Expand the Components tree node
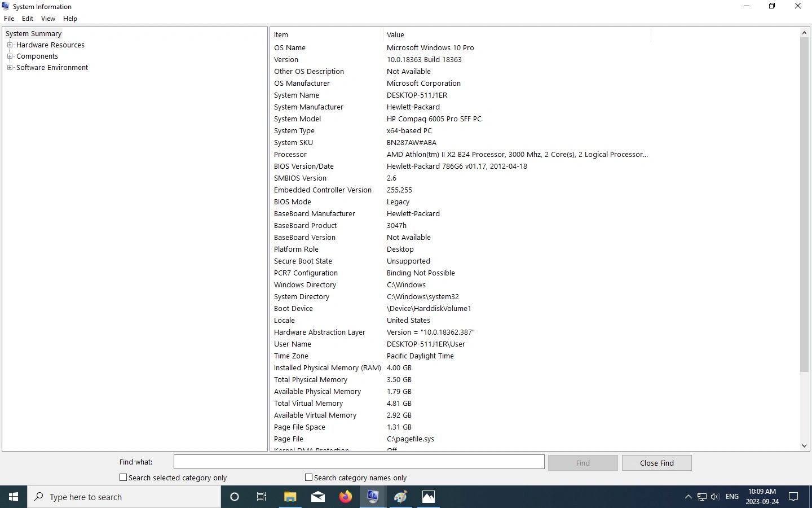Screen dimensions: 812x508 point(10,56)
